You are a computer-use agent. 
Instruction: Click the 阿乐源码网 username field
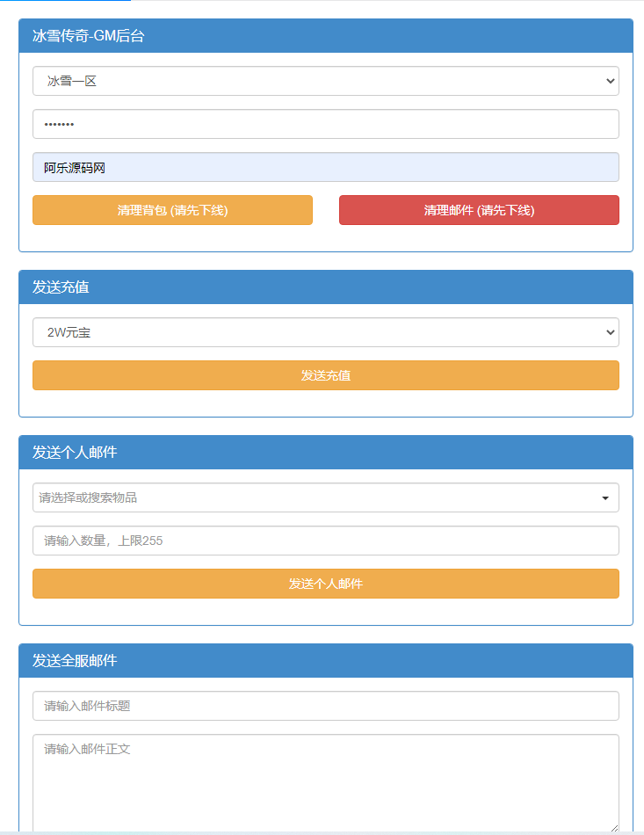(326, 167)
